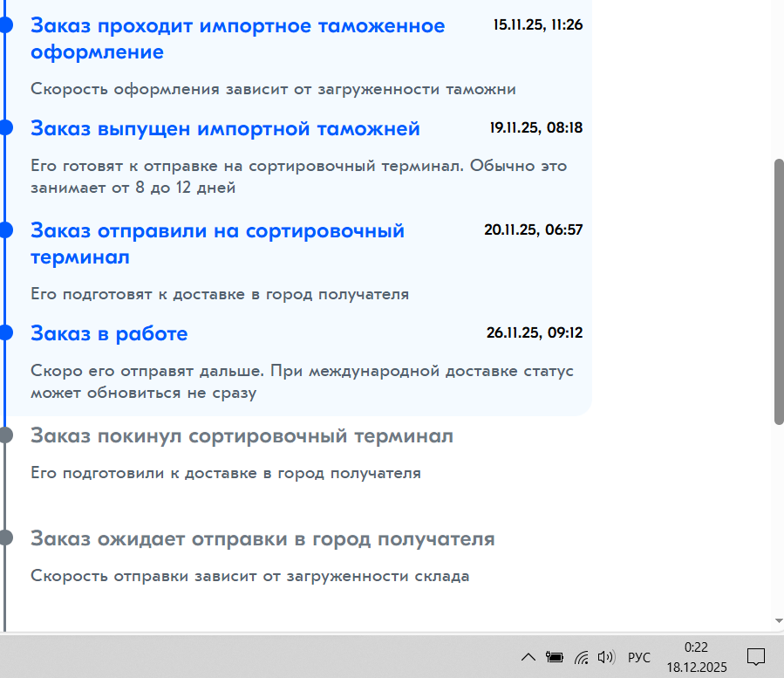This screenshot has width=784, height=678.
Task: Click the speaker volume icon
Action: (608, 657)
